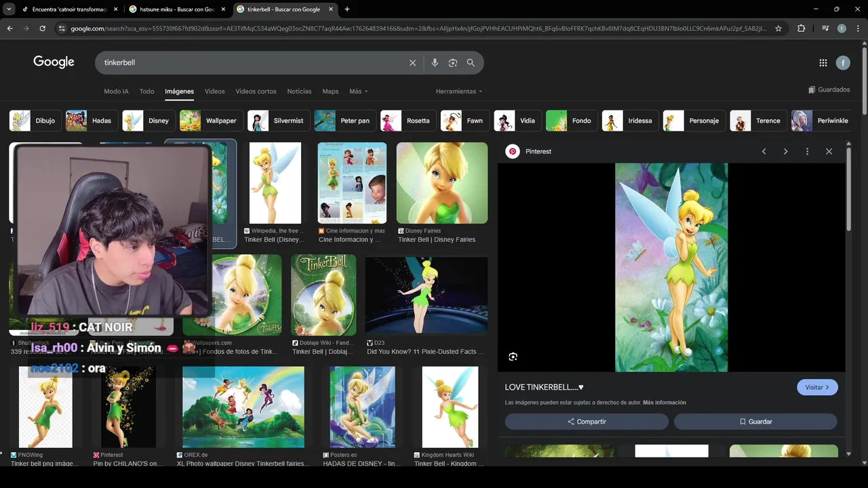Viewport: 868px width, 488px height.
Task: Open the Google apps grid
Action: 823,63
